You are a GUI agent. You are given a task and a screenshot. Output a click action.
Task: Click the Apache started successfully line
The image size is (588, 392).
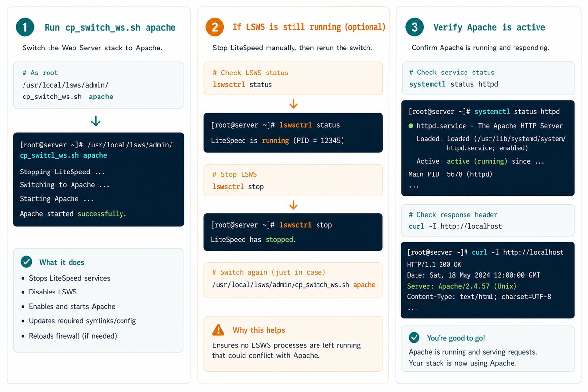[73, 214]
